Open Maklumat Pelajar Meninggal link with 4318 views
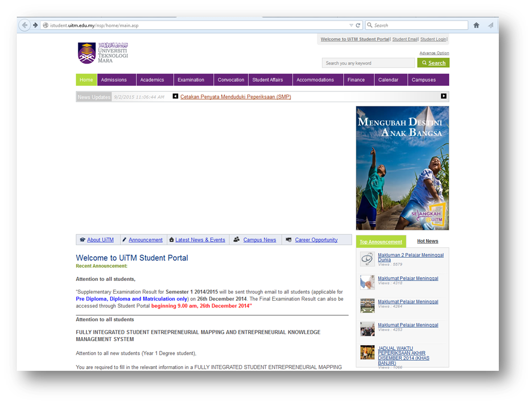 (408, 278)
